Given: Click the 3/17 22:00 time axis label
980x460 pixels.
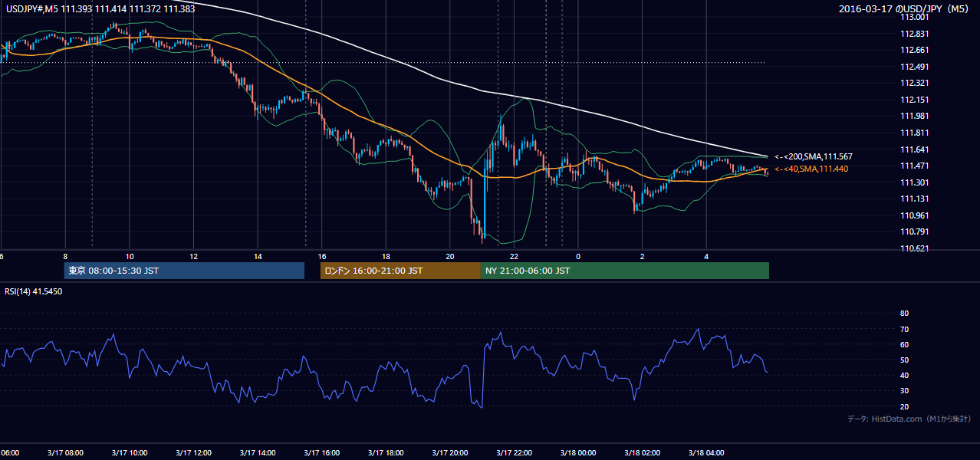Looking at the screenshot, I should point(514,452).
